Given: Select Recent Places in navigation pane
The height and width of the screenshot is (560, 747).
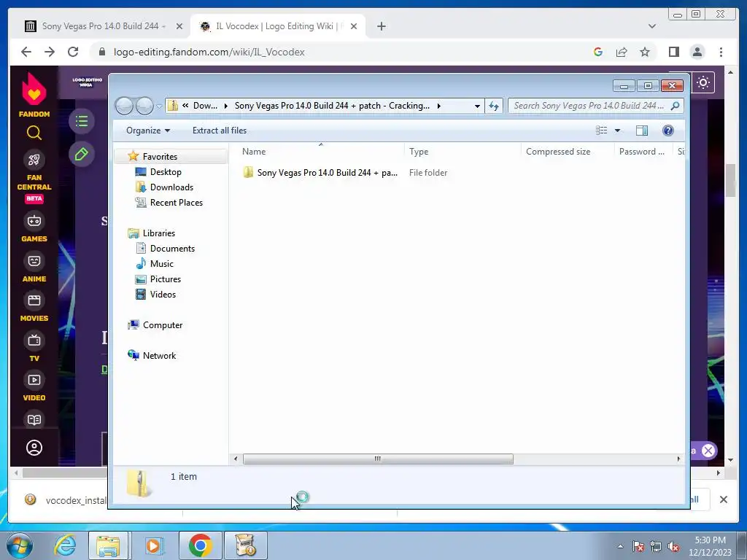Looking at the screenshot, I should [x=177, y=203].
